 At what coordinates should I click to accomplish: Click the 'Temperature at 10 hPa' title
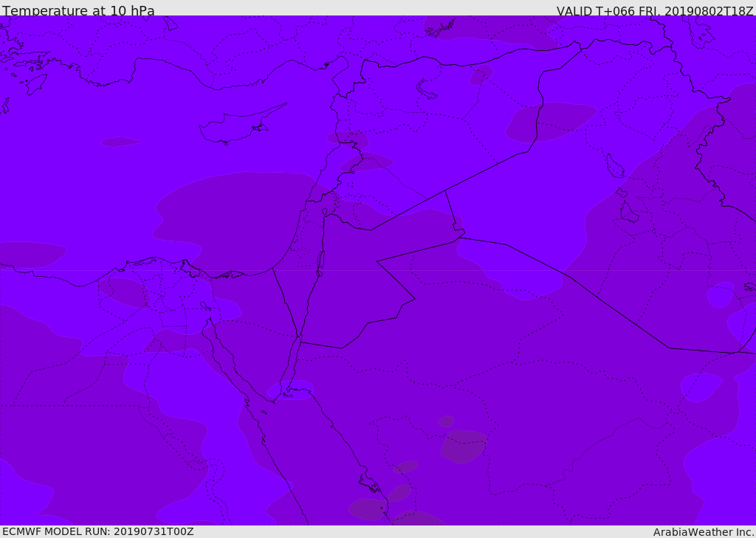pyautogui.click(x=78, y=10)
